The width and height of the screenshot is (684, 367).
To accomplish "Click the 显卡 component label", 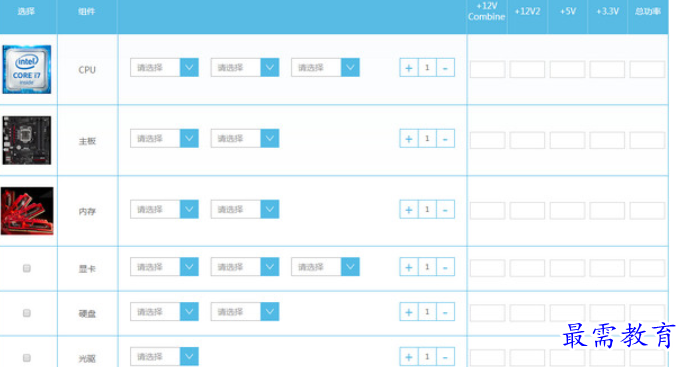I will [x=87, y=269].
